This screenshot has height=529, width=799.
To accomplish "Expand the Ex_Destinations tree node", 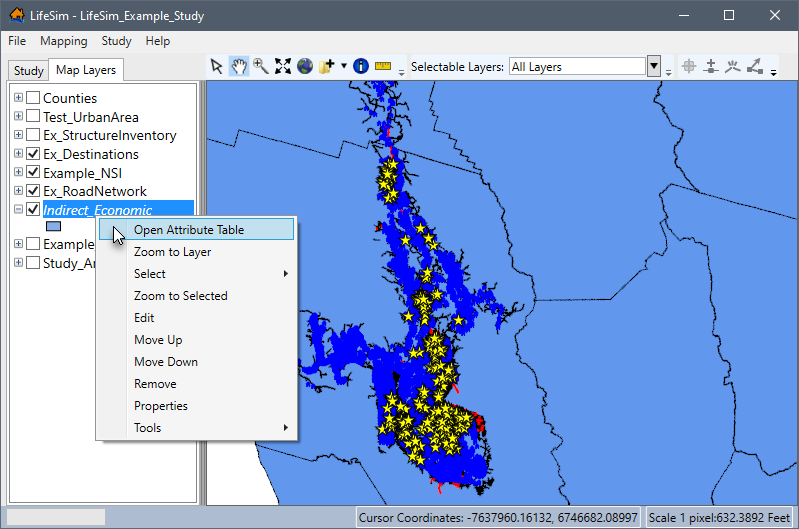I will tap(18, 153).
